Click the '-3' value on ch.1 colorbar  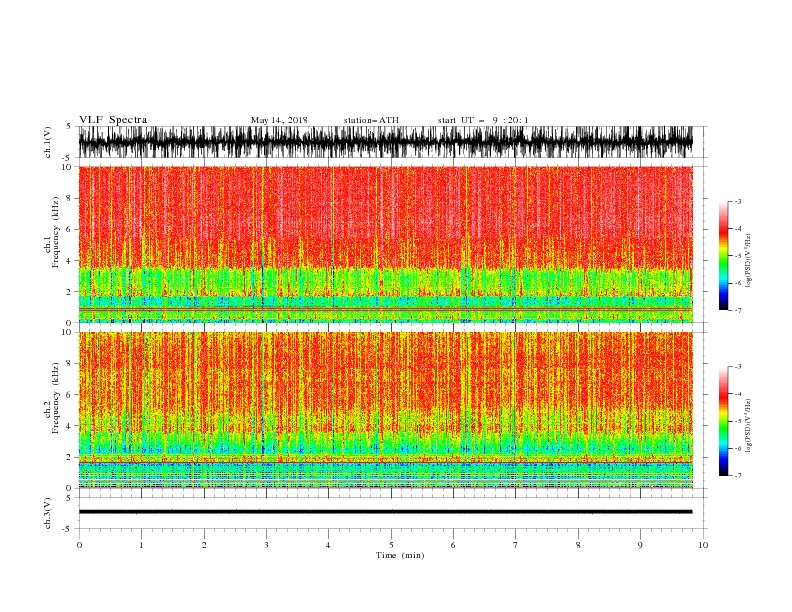pyautogui.click(x=738, y=201)
